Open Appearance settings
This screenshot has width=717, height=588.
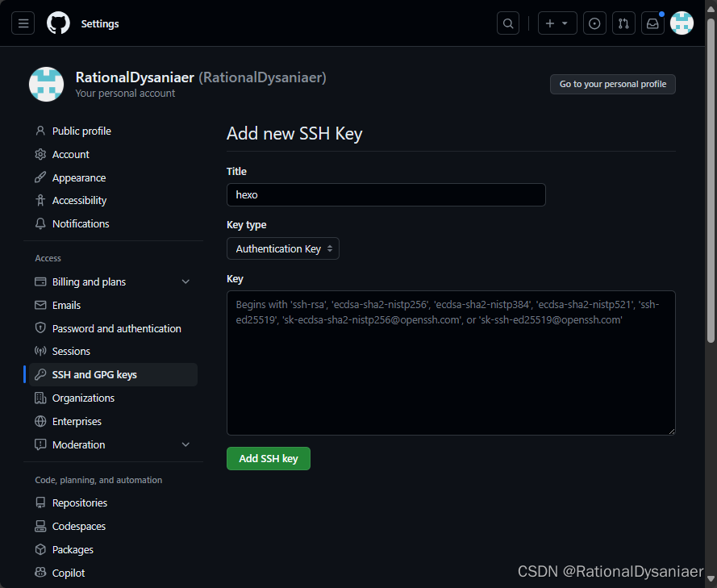[112, 178]
